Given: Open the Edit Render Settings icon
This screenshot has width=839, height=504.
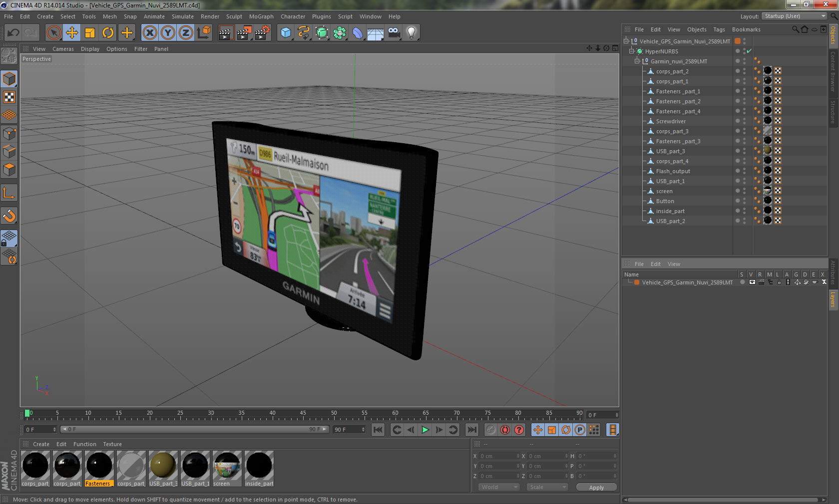Looking at the screenshot, I should tap(262, 33).
